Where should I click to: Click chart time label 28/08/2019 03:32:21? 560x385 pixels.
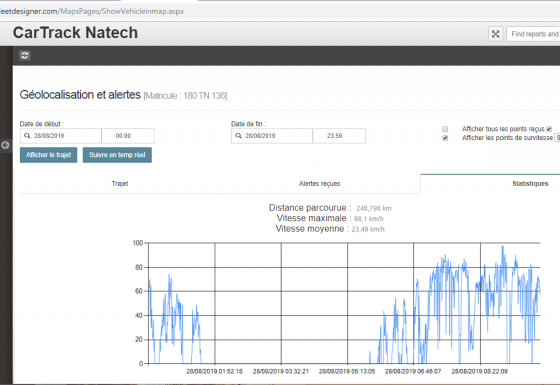tap(281, 371)
